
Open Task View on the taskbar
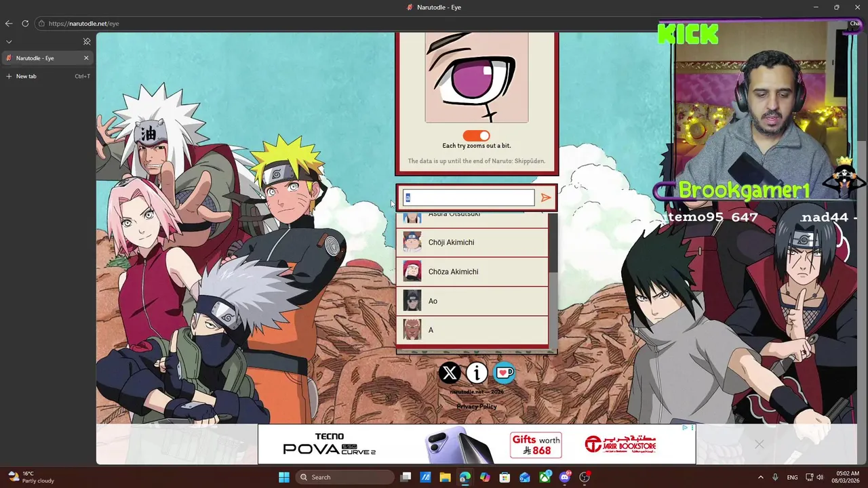point(406,477)
